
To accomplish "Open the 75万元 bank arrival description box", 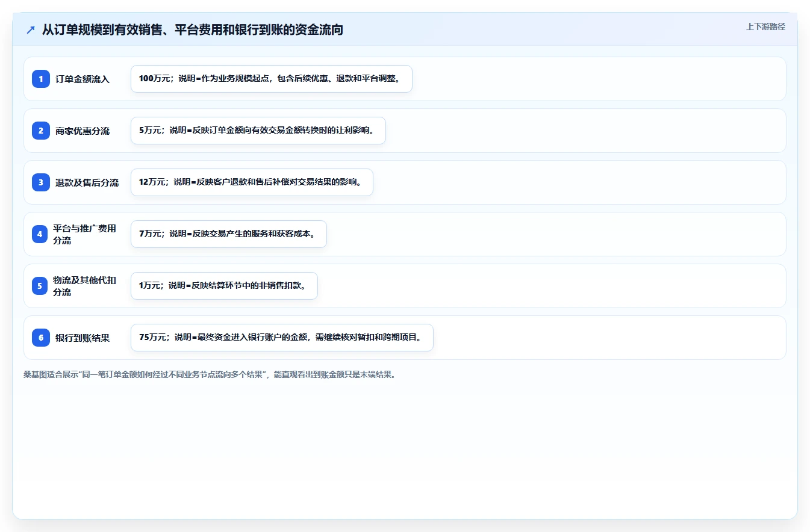I will click(x=282, y=338).
